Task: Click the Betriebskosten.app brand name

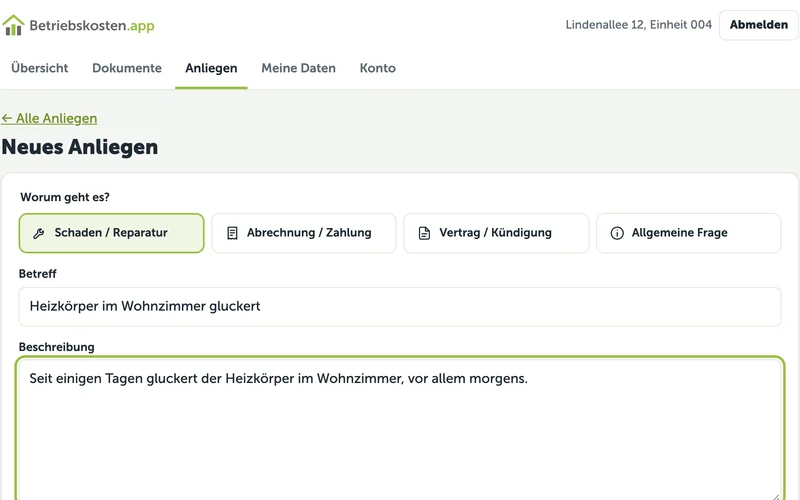Action: (x=92, y=26)
